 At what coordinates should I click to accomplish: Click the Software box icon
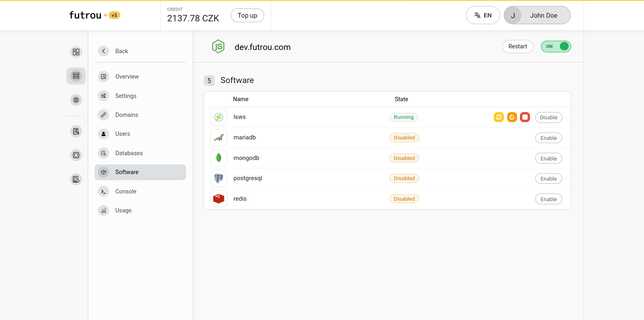pos(104,172)
